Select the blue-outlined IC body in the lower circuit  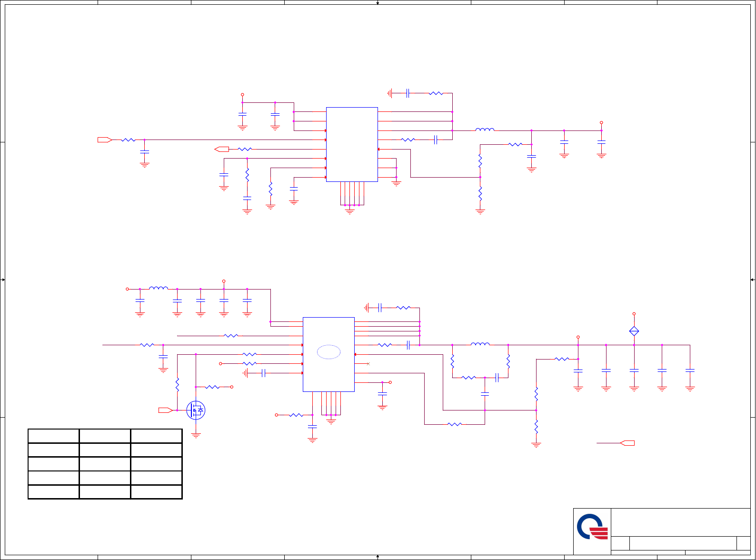pyautogui.click(x=328, y=354)
